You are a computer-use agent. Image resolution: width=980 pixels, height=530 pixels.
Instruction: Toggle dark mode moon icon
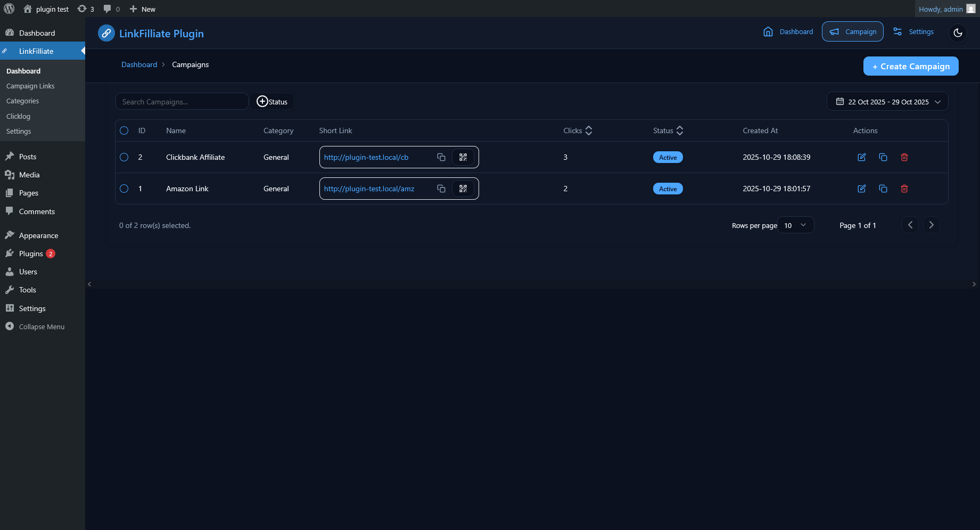click(958, 32)
